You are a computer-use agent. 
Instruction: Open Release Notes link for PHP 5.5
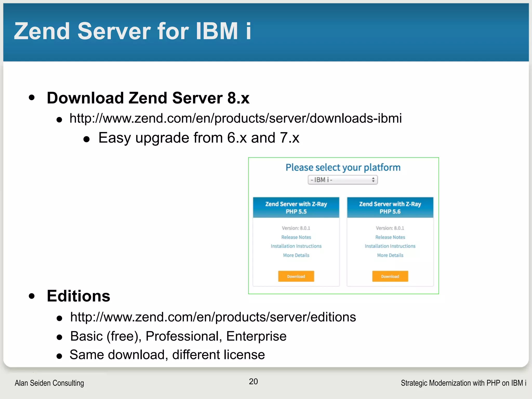click(296, 237)
